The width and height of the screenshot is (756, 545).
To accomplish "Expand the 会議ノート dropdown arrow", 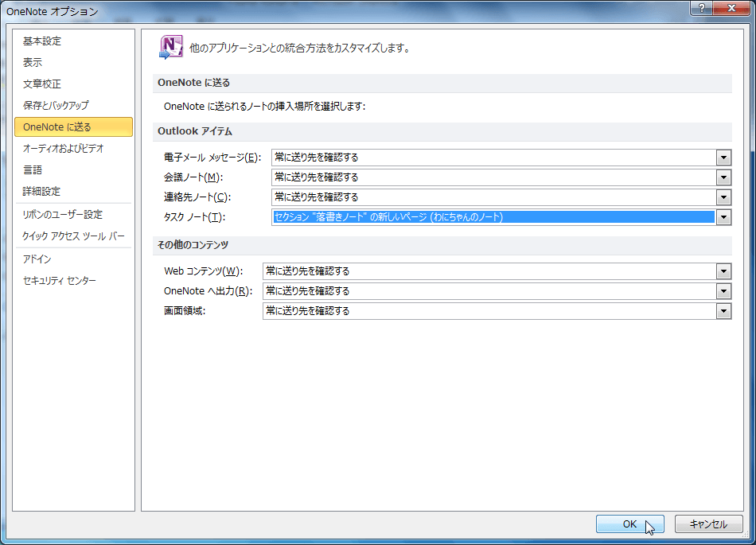I will tap(723, 177).
